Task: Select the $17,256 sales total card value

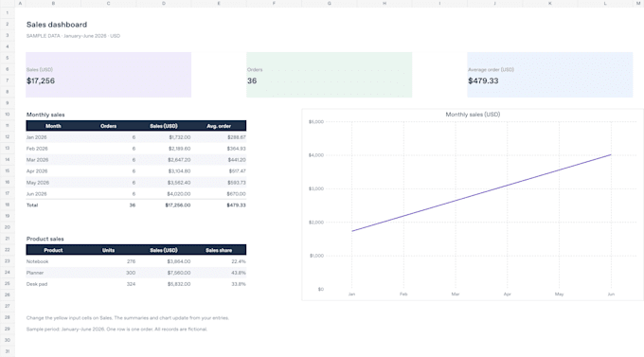Action: coord(41,80)
